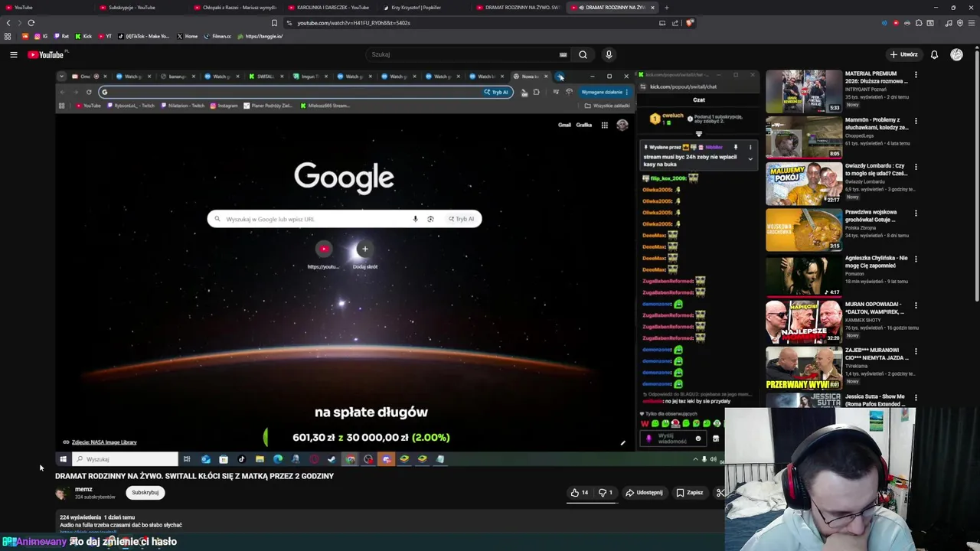
Task: Open the YouTube guide hamburger menu
Action: click(x=13, y=54)
